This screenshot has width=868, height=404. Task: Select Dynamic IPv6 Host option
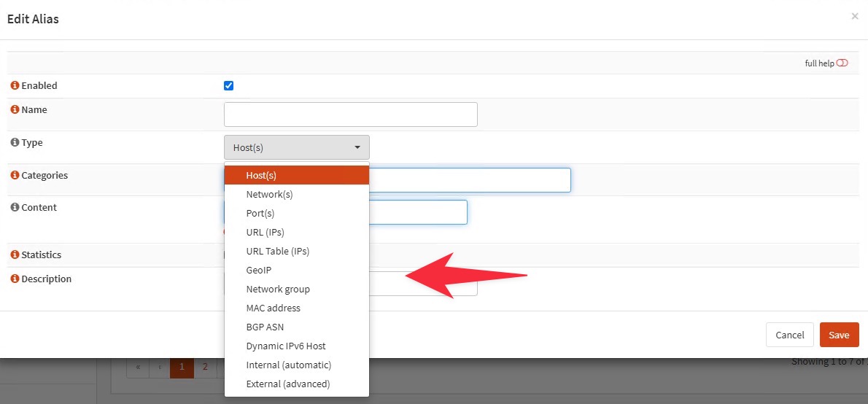point(297,346)
